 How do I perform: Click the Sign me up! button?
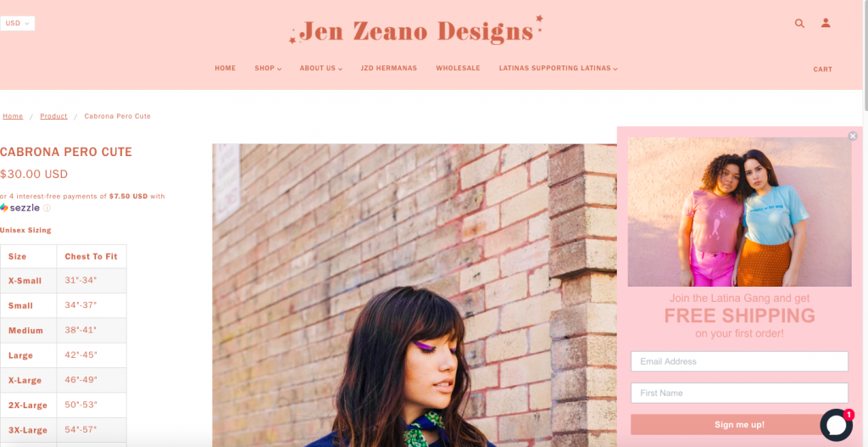pos(739,425)
